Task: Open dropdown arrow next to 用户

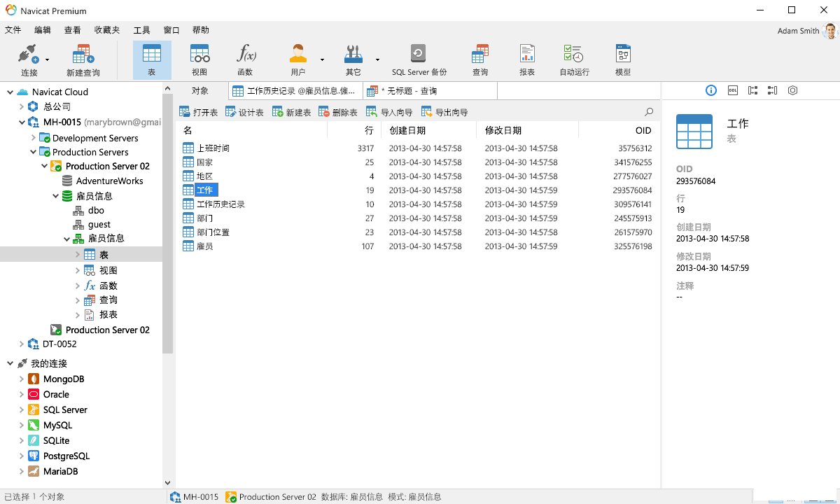Action: tap(322, 60)
